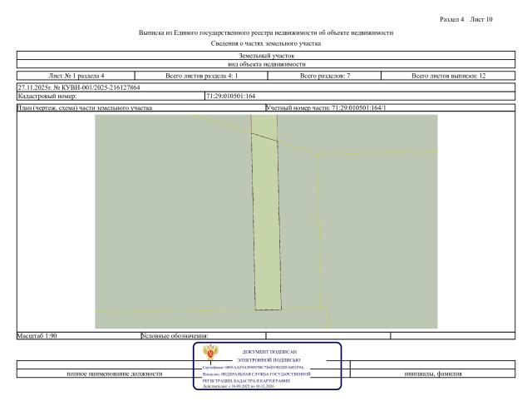
Task: Click the 'Земельный участок' table cell
Action: pyautogui.click(x=266, y=56)
